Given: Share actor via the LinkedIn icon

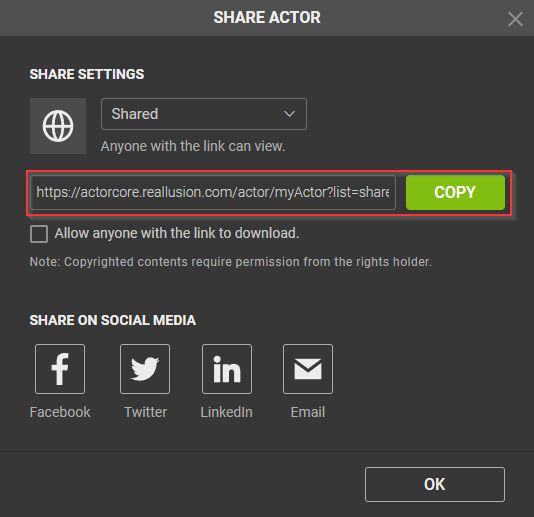Looking at the screenshot, I should point(227,369).
